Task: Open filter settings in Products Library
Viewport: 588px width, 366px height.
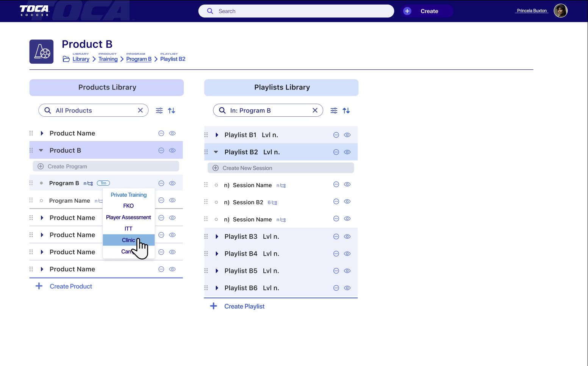Action: click(159, 111)
